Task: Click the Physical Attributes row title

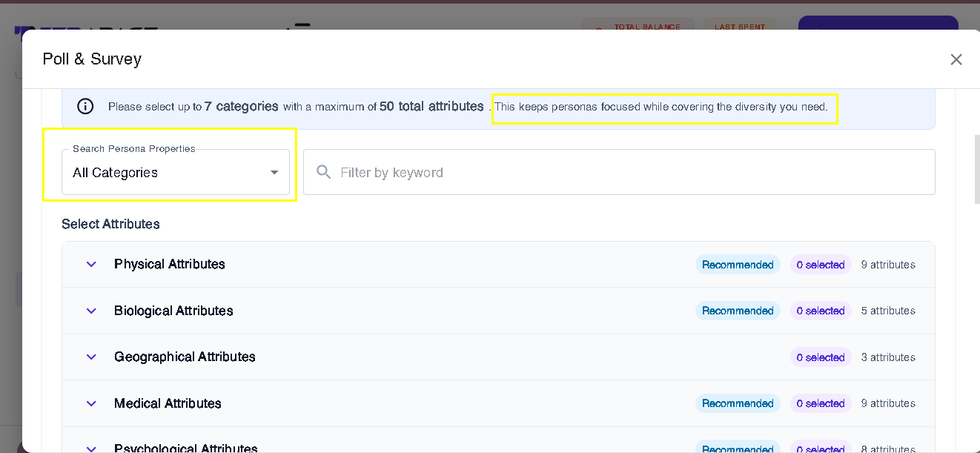Action: coord(170,264)
